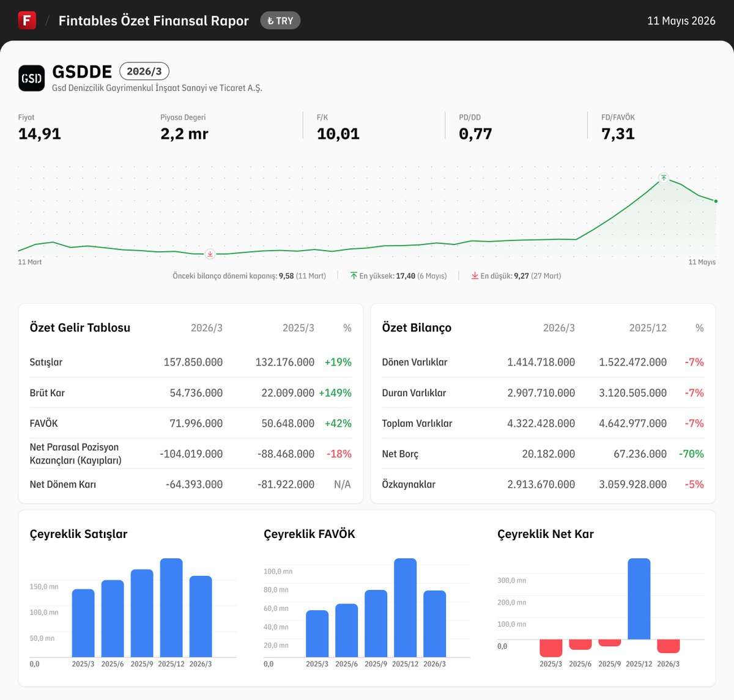Image resolution: width=734 pixels, height=700 pixels.
Task: Click the Çeyreklik FAVÖK chart title
Action: [x=310, y=534]
